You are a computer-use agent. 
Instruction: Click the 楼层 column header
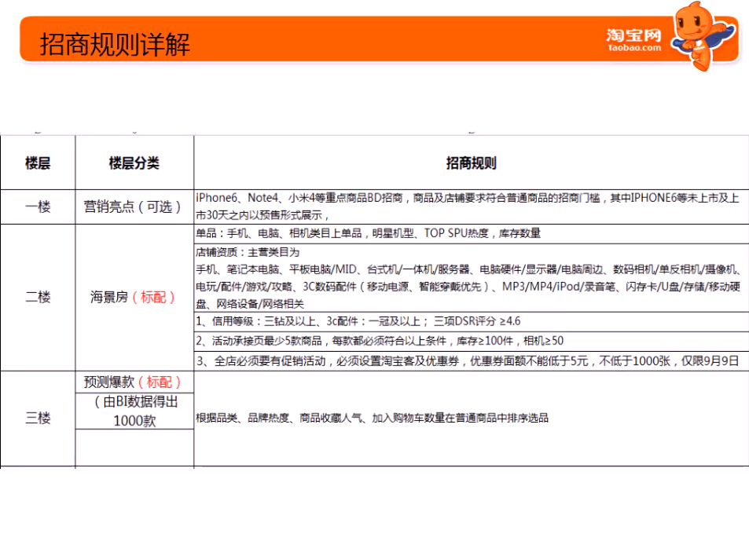tap(38, 163)
